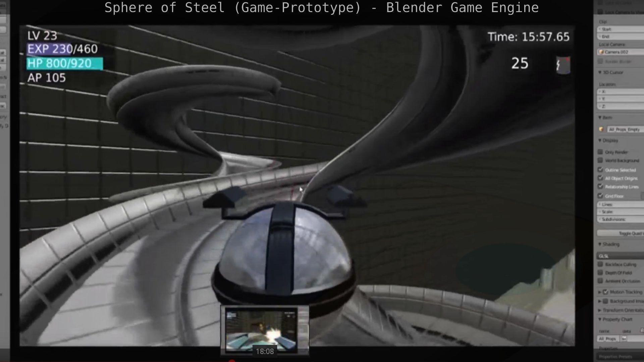Click the 'Sphere of Steel' video title
Screen dimensions: 644x362
click(322, 8)
